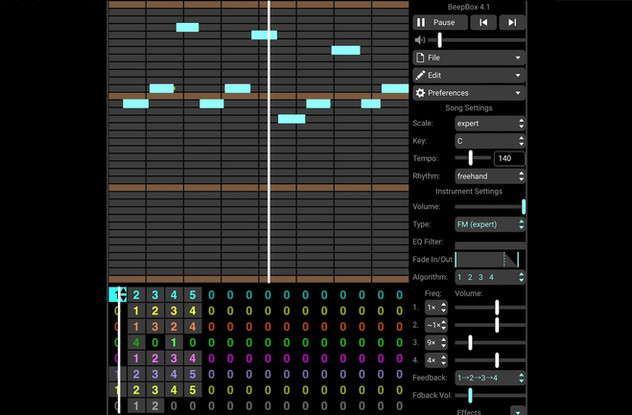This screenshot has height=415, width=632.
Task: Click the speaker volume icon
Action: point(420,40)
